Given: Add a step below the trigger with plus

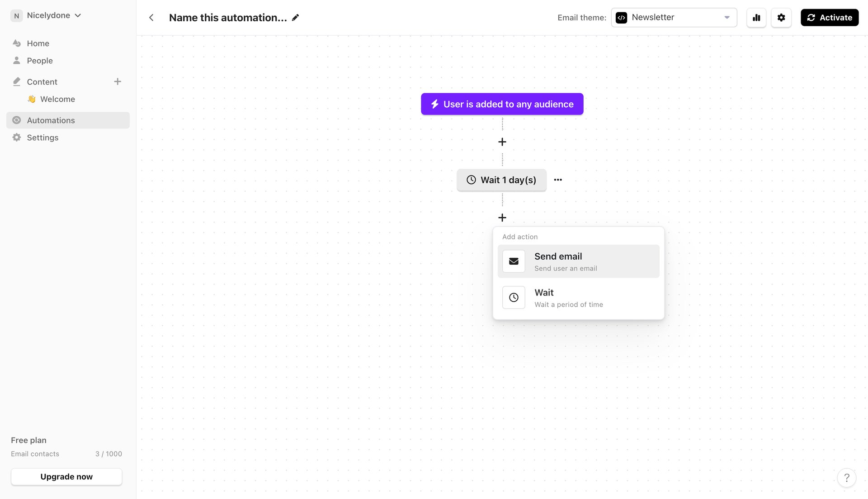Looking at the screenshot, I should pyautogui.click(x=502, y=142).
